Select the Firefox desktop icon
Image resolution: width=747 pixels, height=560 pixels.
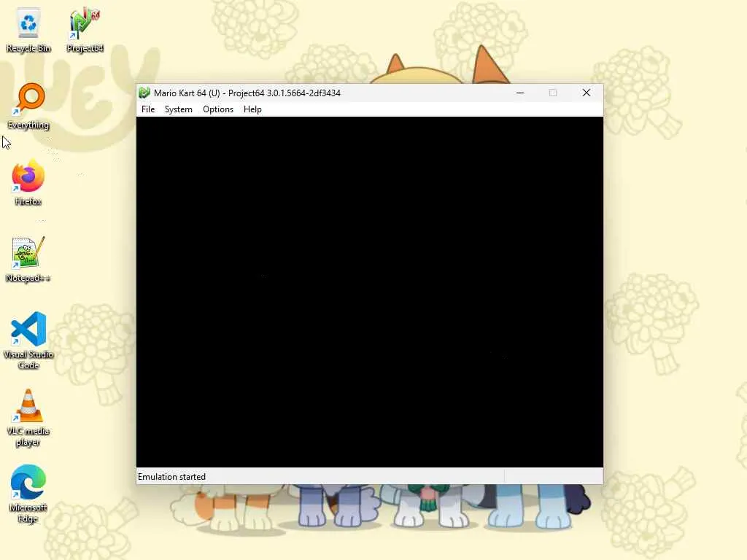tap(28, 183)
